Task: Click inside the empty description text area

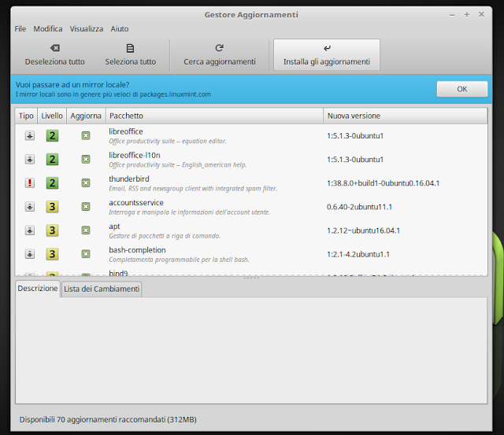Action: click(251, 351)
